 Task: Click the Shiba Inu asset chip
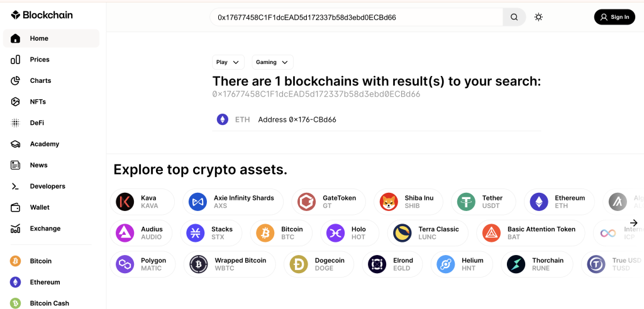pyautogui.click(x=408, y=202)
